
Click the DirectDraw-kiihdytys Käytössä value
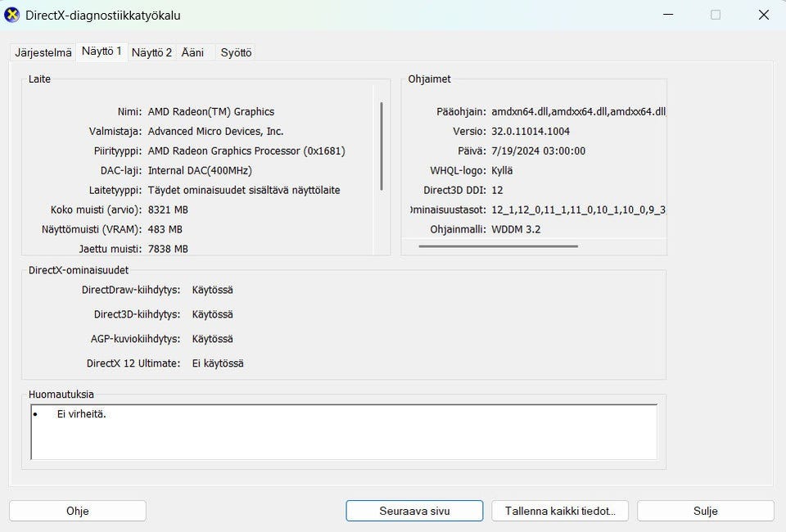(x=213, y=290)
